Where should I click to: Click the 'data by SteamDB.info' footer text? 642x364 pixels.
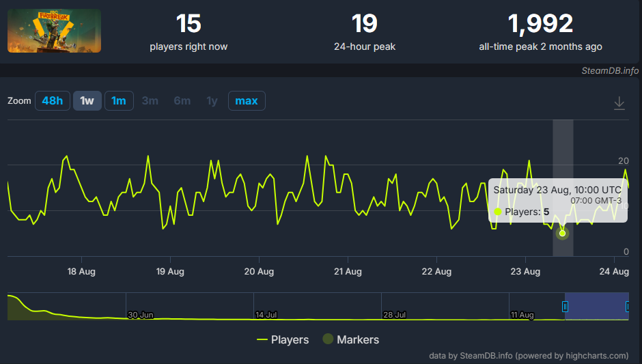coord(529,356)
